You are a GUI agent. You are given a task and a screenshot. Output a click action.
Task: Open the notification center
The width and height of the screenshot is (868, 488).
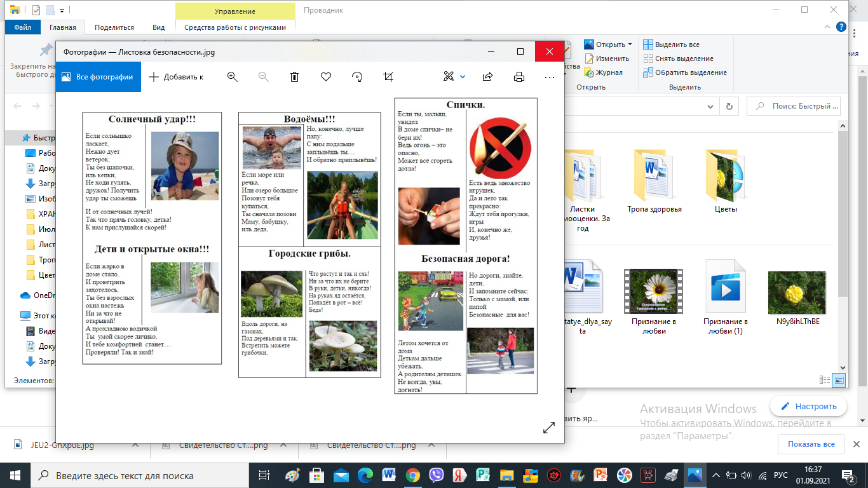[848, 475]
